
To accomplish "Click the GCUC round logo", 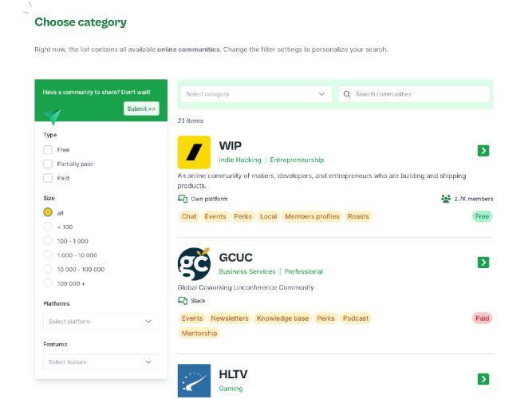I will pos(194,264).
